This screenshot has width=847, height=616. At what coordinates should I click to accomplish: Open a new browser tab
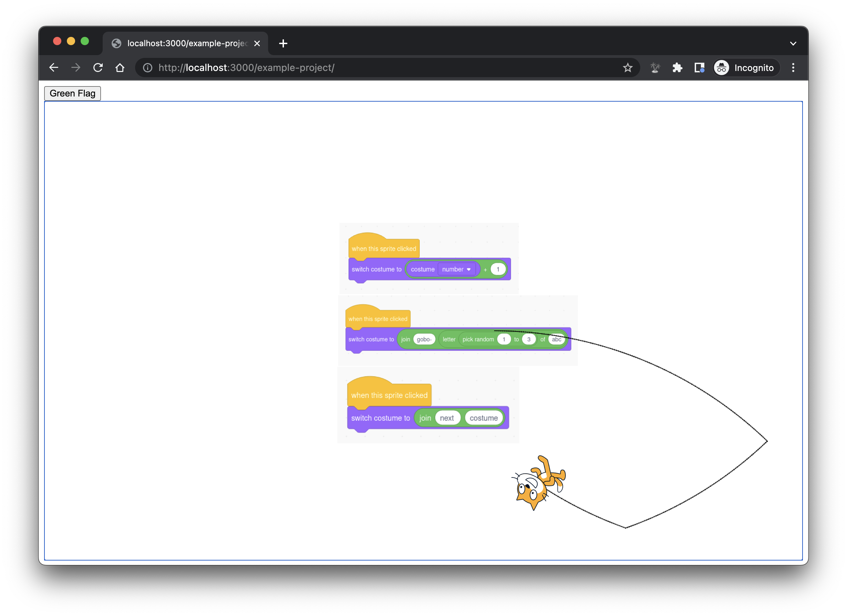pos(283,43)
